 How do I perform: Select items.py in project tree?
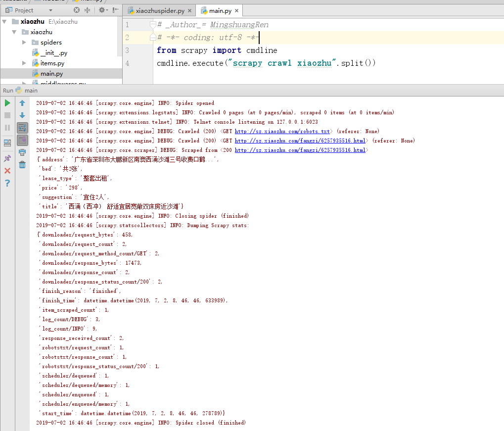(52, 63)
